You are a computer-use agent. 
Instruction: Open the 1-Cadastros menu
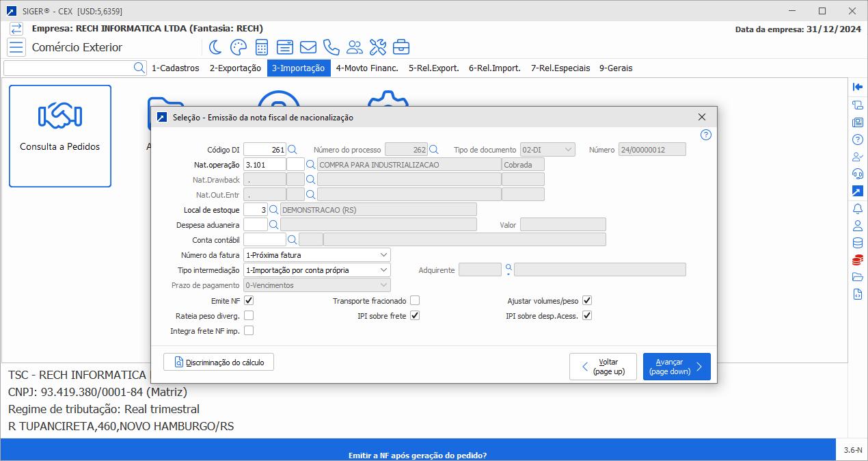pyautogui.click(x=176, y=68)
